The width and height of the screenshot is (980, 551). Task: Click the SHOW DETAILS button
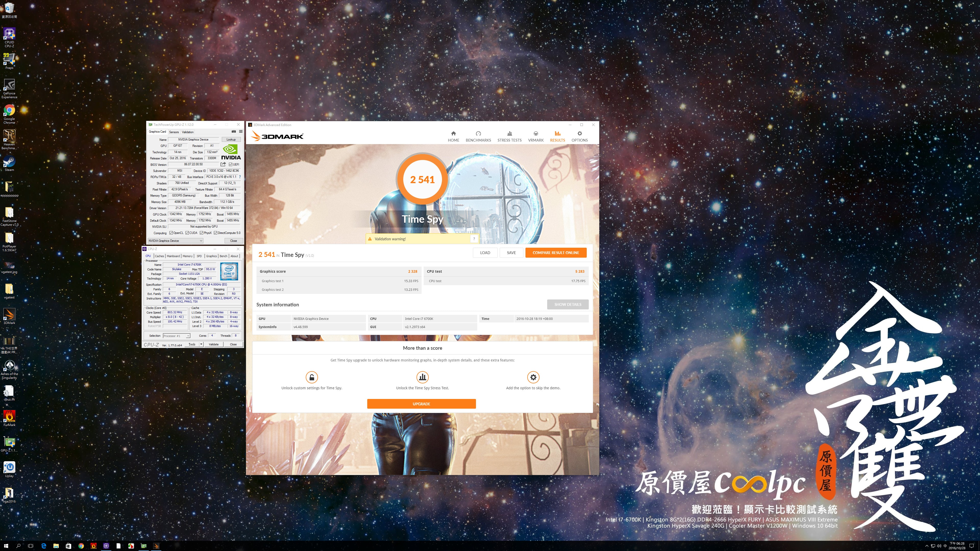click(568, 304)
